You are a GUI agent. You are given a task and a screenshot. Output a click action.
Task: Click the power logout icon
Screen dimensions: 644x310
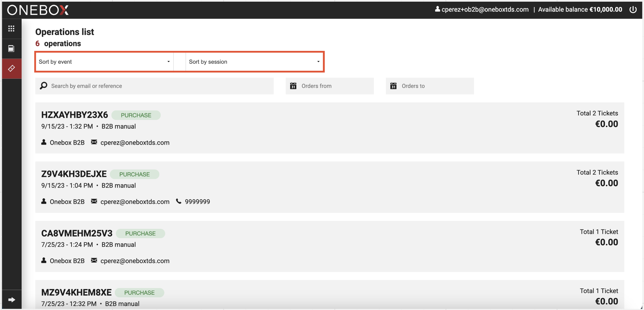[x=633, y=10]
